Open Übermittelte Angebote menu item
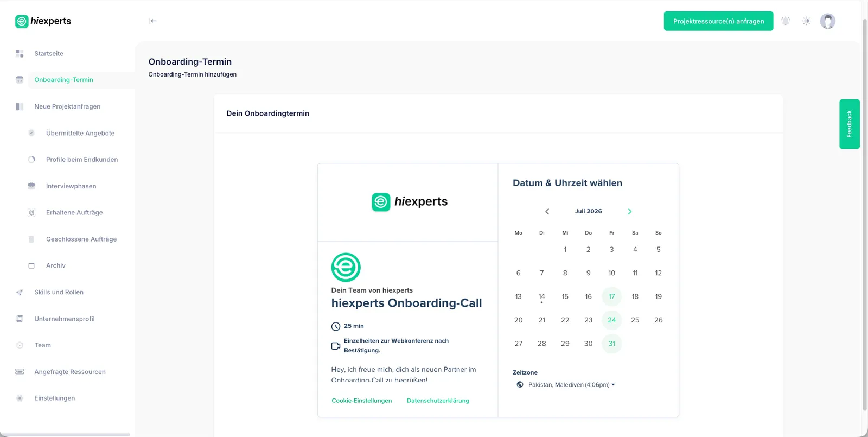The image size is (868, 437). tap(80, 133)
